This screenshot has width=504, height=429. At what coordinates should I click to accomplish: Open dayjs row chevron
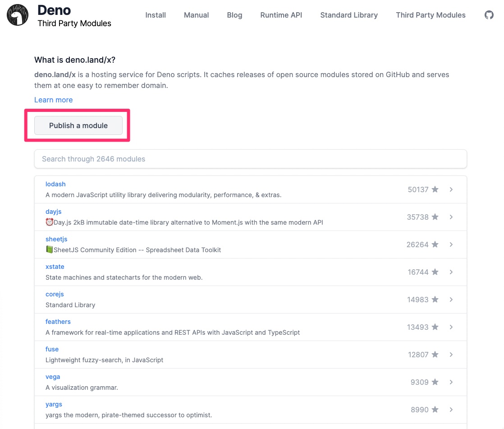(451, 217)
